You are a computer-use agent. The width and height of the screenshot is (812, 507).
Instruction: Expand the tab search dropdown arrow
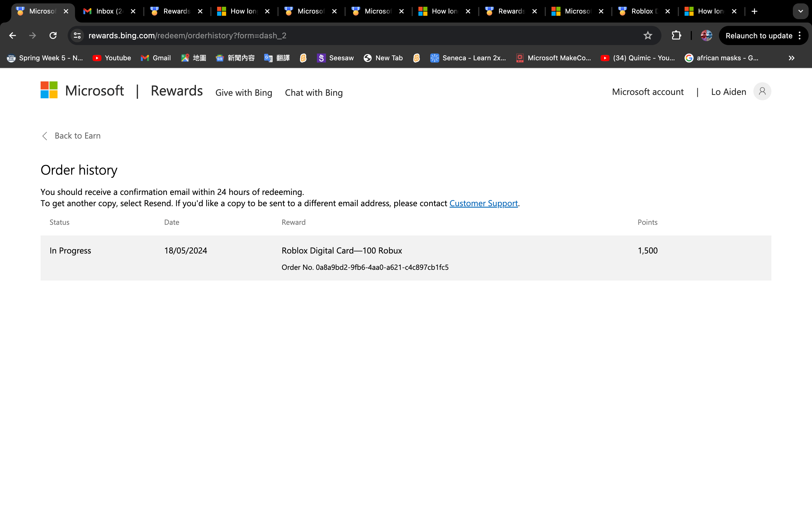pyautogui.click(x=801, y=11)
